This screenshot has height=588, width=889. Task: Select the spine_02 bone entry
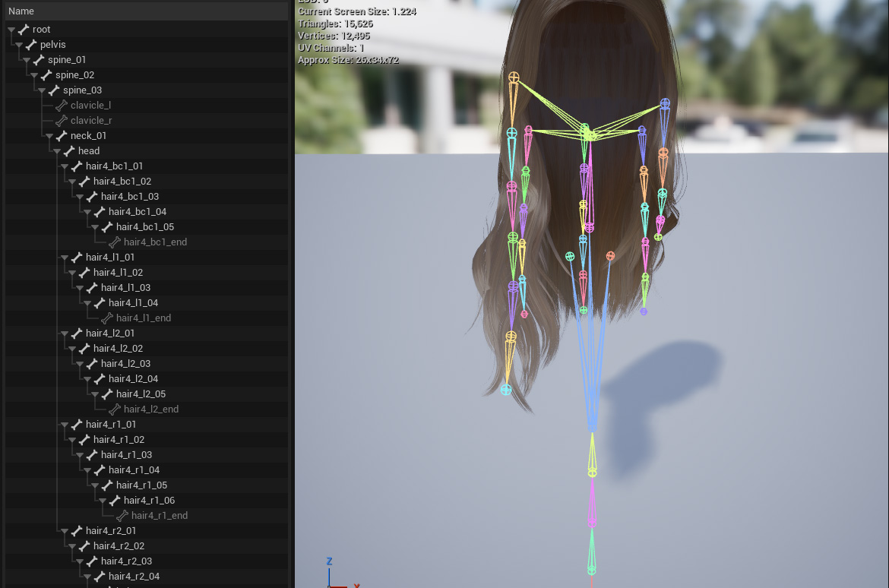point(74,75)
